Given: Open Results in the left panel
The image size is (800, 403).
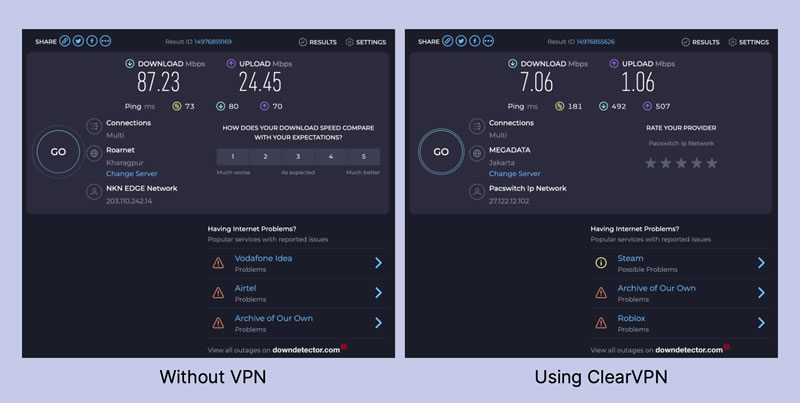Looking at the screenshot, I should [317, 42].
